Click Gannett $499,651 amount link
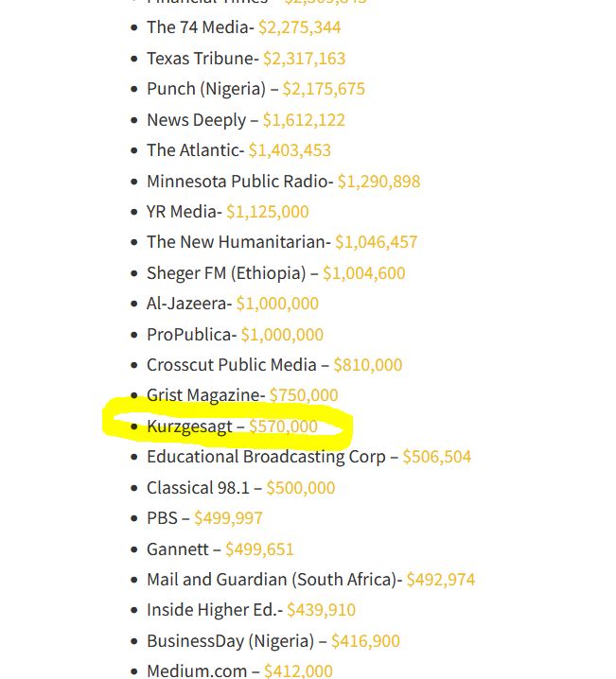Image resolution: width=616 pixels, height=679 pixels. tap(259, 549)
